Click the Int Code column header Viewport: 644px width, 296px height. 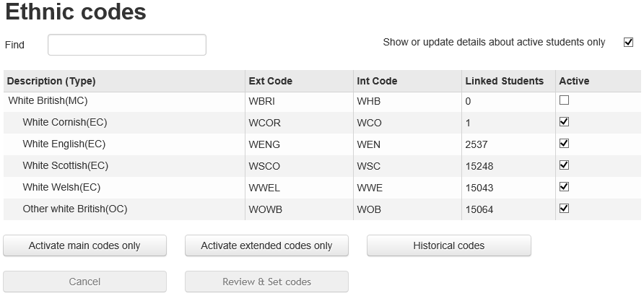pyautogui.click(x=377, y=81)
